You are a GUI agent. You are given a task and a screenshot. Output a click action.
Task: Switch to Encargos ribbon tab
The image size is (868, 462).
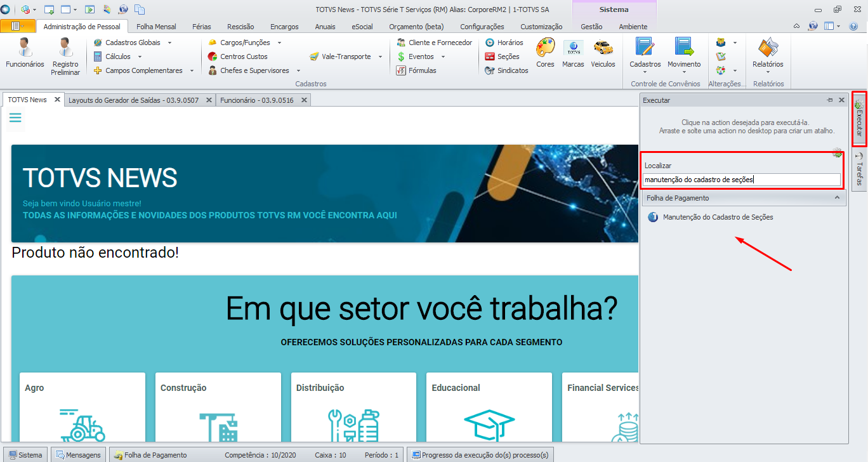[x=284, y=27]
